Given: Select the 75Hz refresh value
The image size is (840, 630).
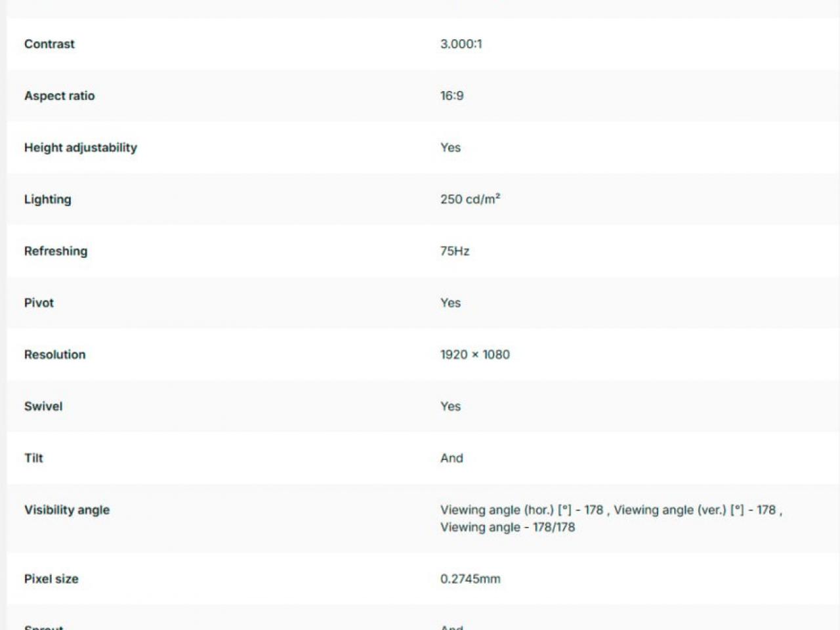Looking at the screenshot, I should [455, 251].
